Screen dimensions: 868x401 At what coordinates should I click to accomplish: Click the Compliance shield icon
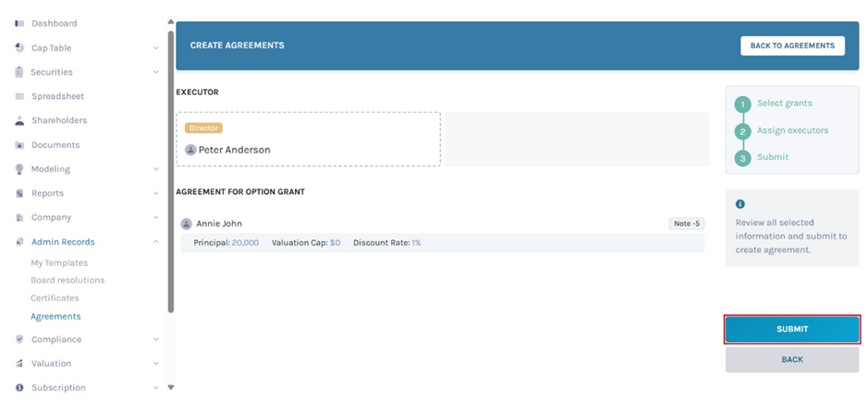pos(19,339)
